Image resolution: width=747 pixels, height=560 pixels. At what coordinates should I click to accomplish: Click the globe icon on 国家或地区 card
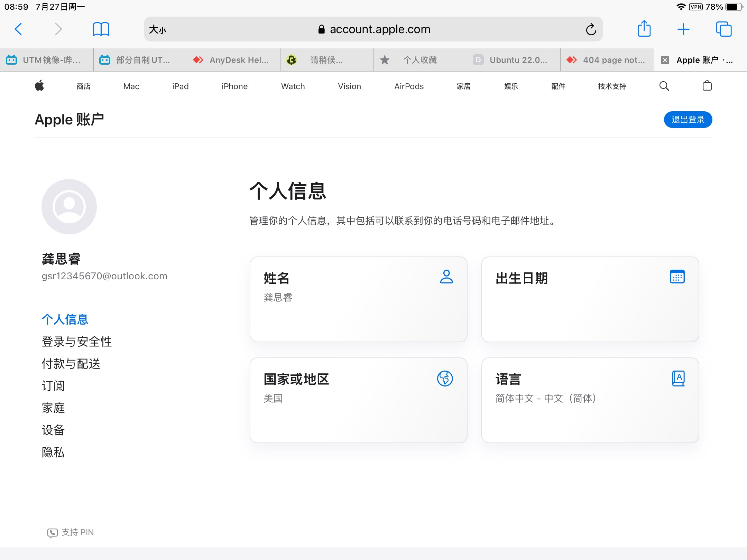(x=445, y=378)
